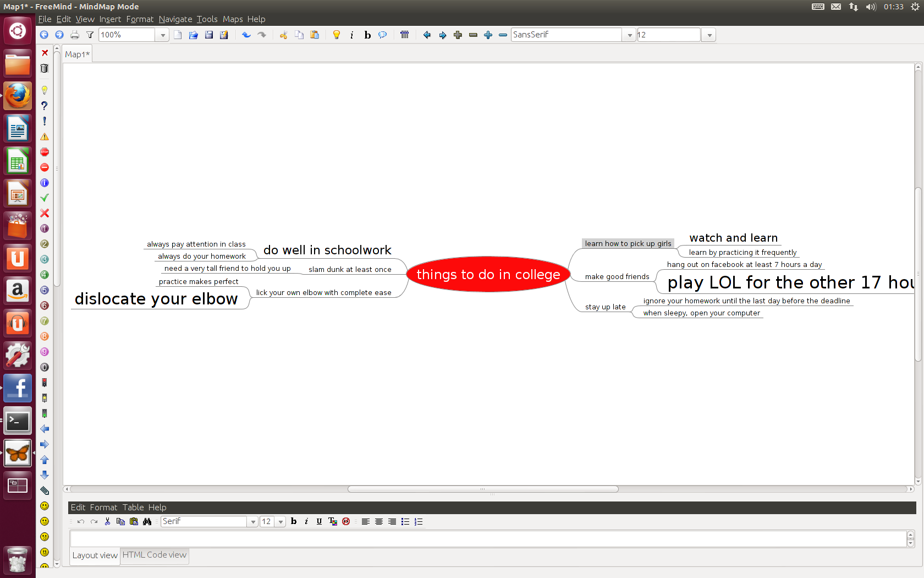
Task: Expand the Serif font dropdown in note editor
Action: [x=253, y=521]
